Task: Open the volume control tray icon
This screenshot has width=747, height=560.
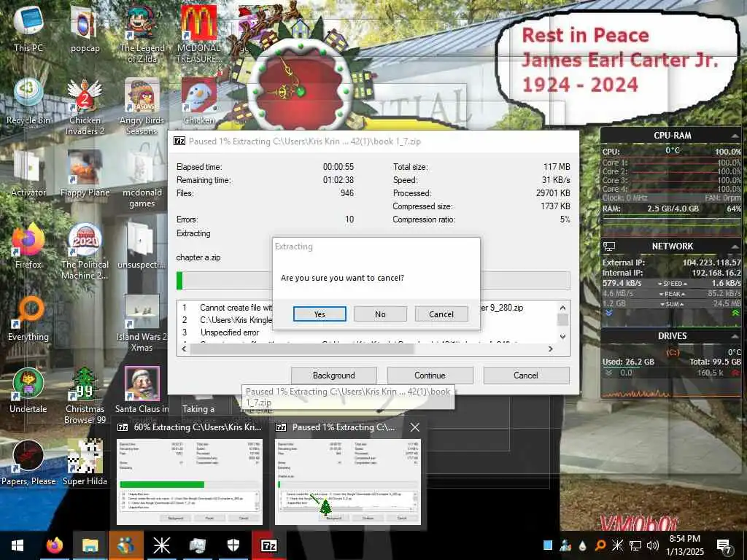Action: [653, 545]
